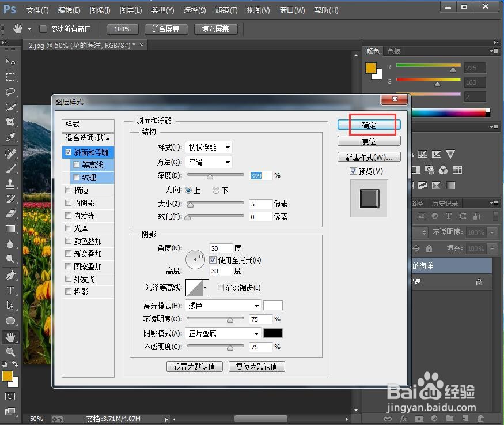Enable the 纹理 texture checkbox

[77, 177]
